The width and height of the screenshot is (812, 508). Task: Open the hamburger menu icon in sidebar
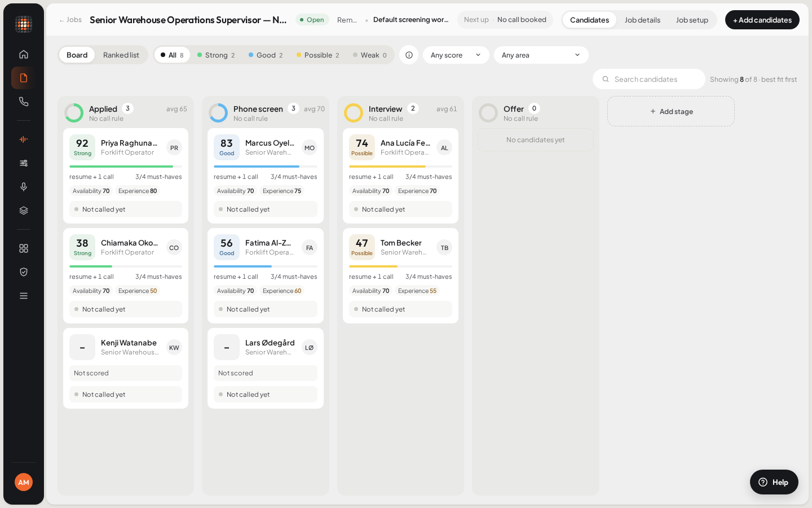(x=24, y=296)
